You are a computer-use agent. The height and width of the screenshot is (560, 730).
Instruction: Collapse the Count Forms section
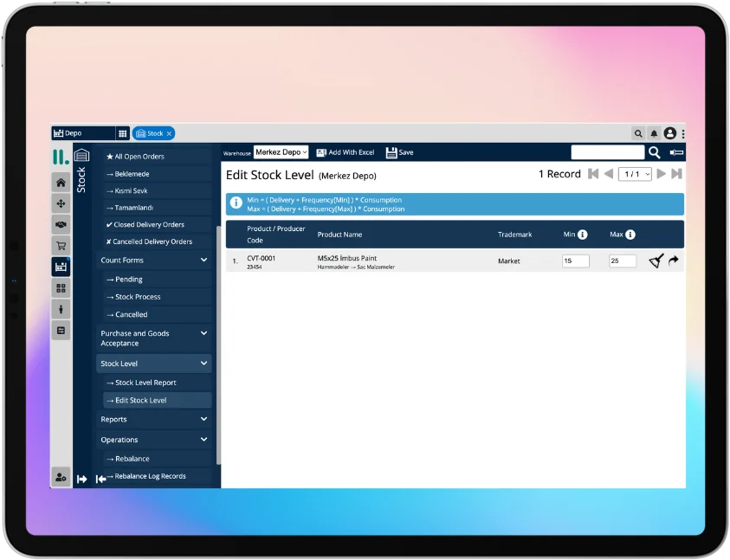[203, 260]
